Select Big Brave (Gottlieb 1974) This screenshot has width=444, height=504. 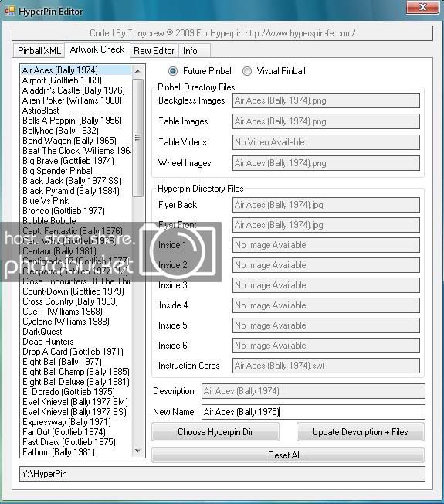[x=76, y=160]
